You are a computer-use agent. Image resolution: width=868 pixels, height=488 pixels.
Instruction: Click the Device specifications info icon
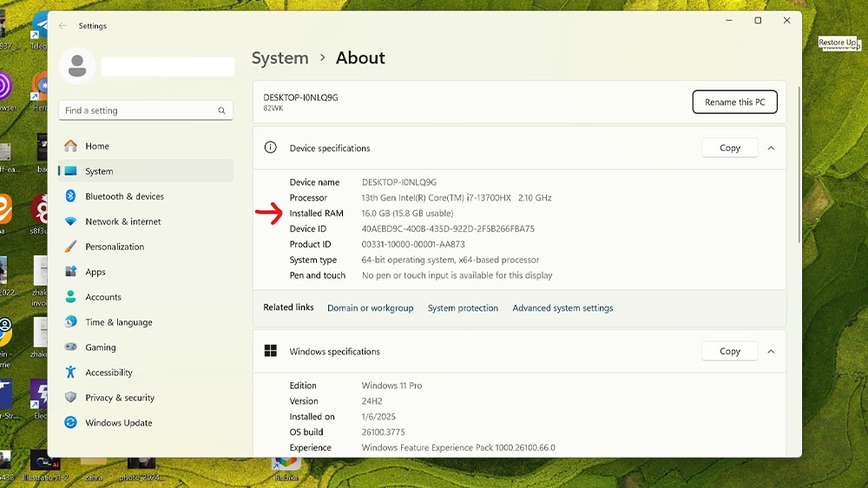[270, 148]
